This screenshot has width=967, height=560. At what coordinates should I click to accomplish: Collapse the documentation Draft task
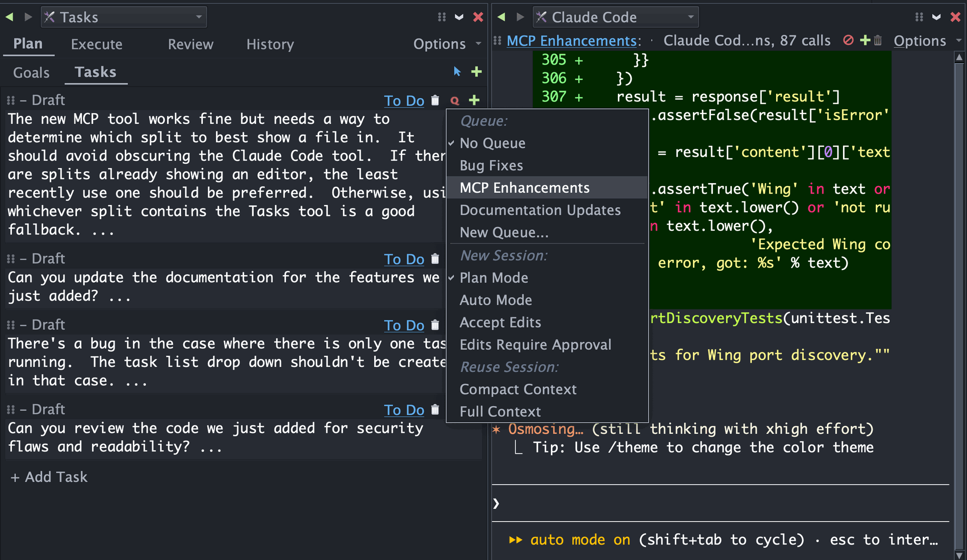coord(23,259)
